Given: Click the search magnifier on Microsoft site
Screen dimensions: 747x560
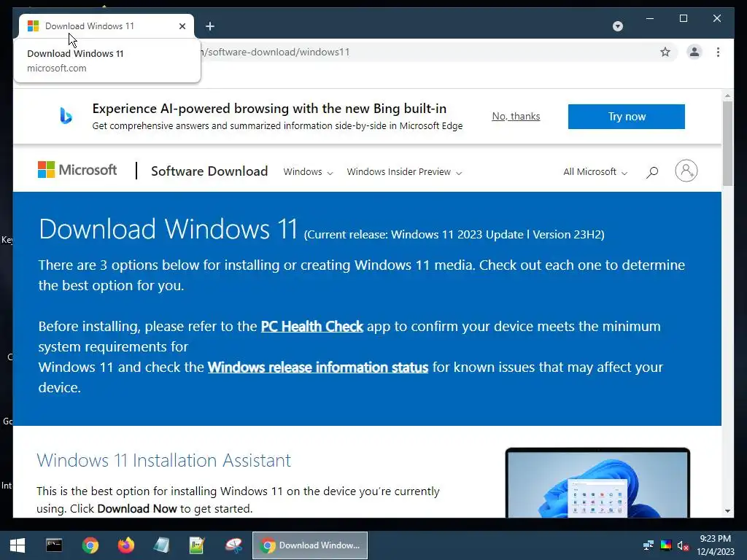Looking at the screenshot, I should click(x=651, y=172).
